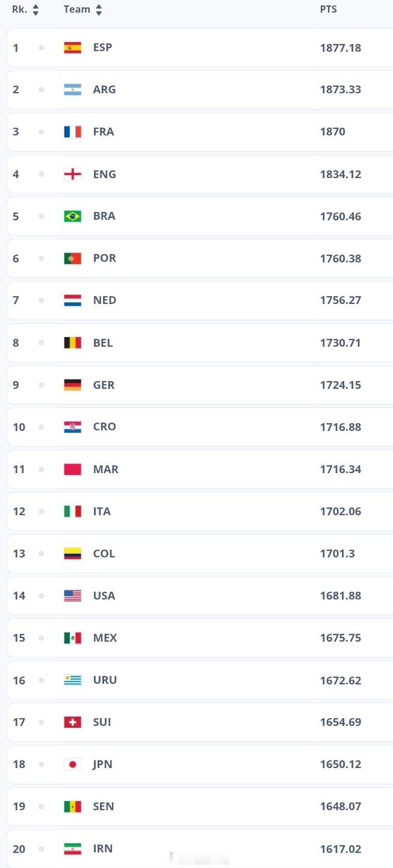Open the NED team link
This screenshot has height=868, width=393.
105,300
